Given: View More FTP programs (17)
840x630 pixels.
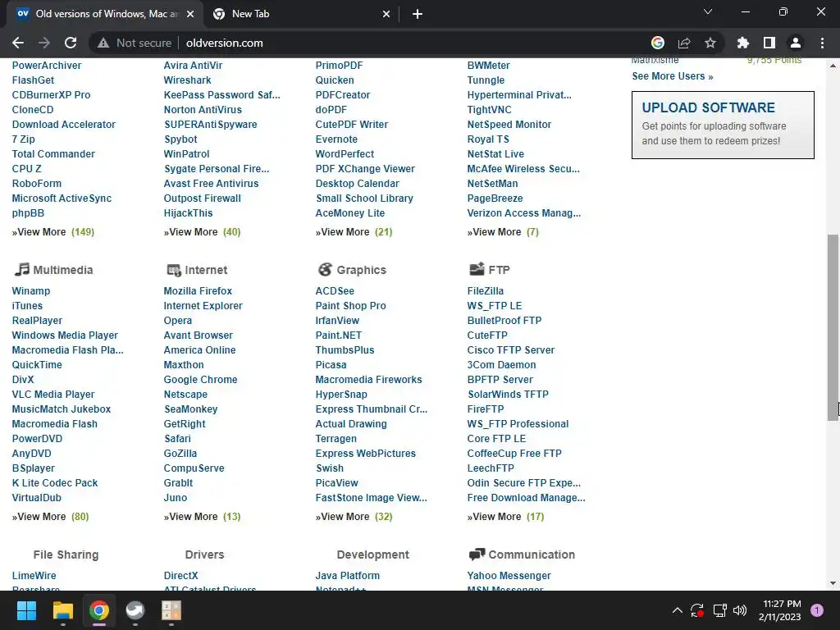Looking at the screenshot, I should coord(505,517).
